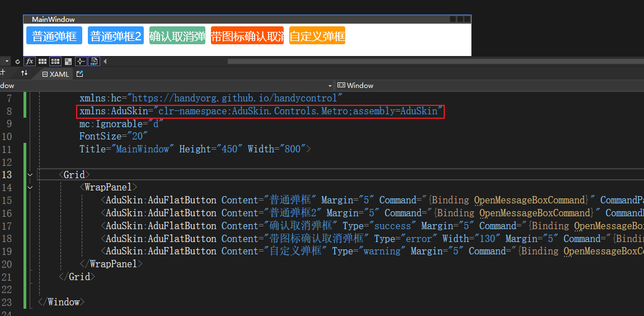Click Title="MainWindow" attribute
This screenshot has height=316, width=644.
coord(126,149)
